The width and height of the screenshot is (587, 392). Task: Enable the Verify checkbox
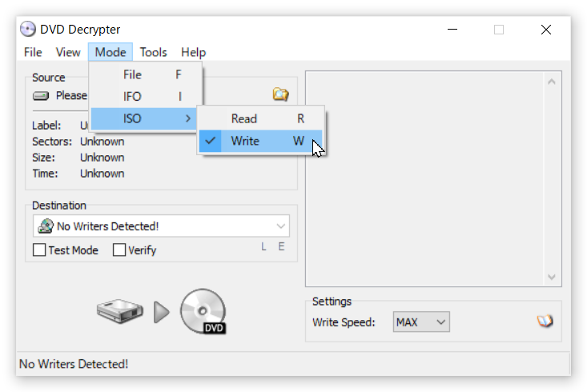point(119,250)
